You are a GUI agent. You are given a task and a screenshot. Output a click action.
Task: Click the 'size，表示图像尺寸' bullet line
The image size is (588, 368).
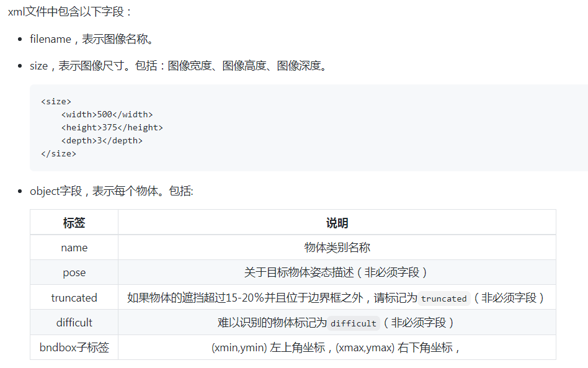click(179, 66)
